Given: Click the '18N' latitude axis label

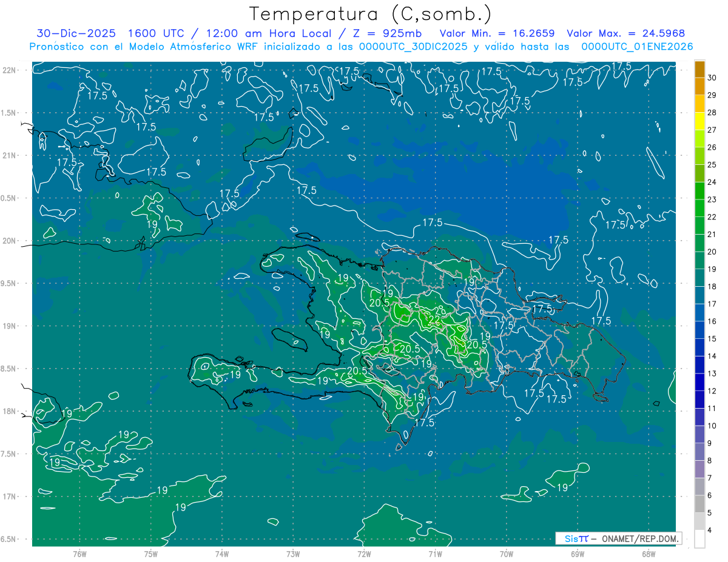Looking at the screenshot, I should tap(8, 411).
